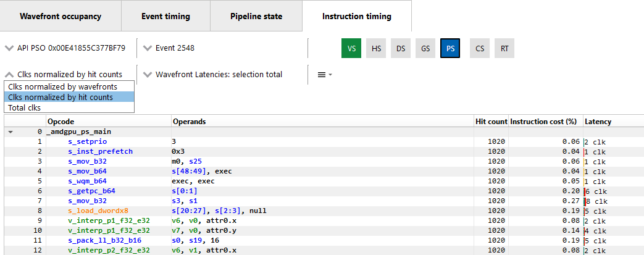Toggle the DS shader stage button
The height and width of the screenshot is (255, 644).
click(401, 48)
